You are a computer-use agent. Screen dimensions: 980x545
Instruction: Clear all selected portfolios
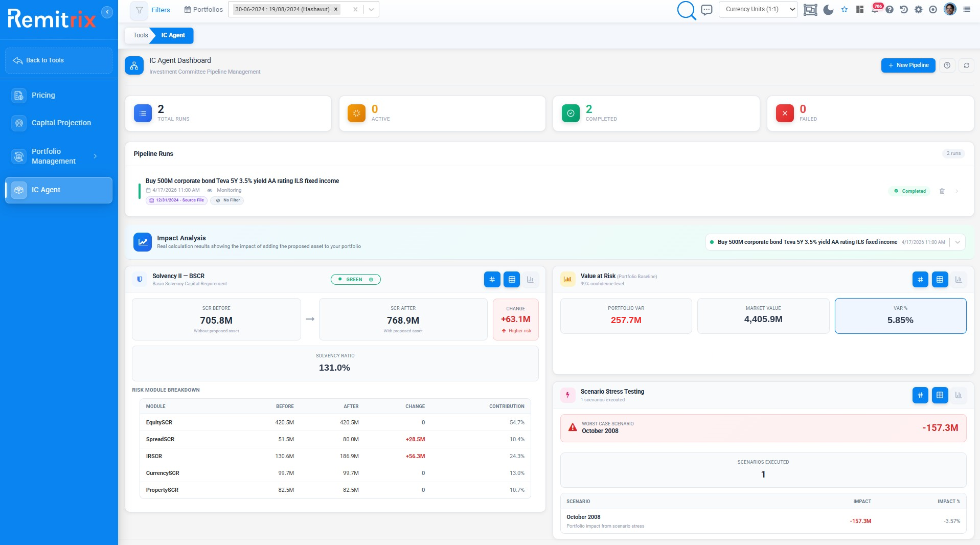pyautogui.click(x=355, y=9)
